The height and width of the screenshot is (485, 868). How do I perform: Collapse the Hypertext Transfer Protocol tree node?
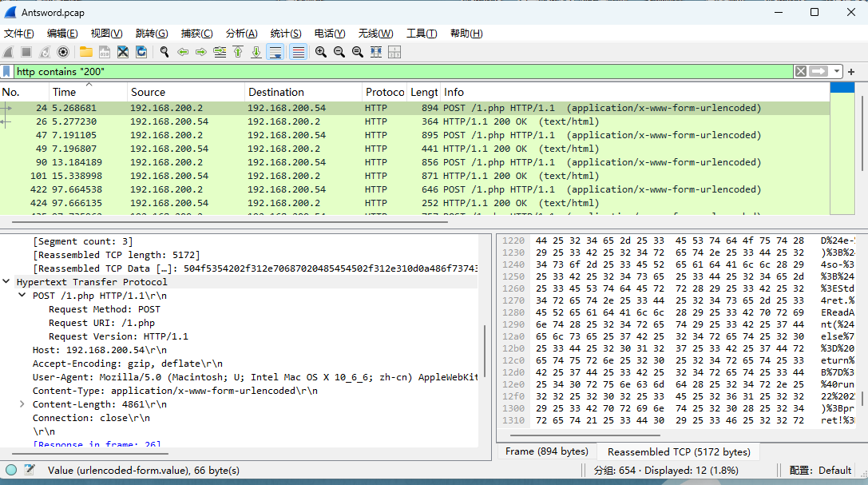pos(6,282)
